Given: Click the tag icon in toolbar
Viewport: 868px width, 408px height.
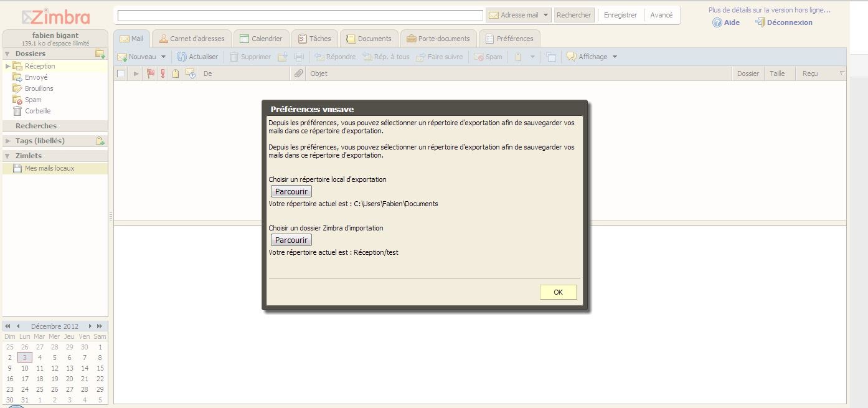Looking at the screenshot, I should (x=517, y=57).
